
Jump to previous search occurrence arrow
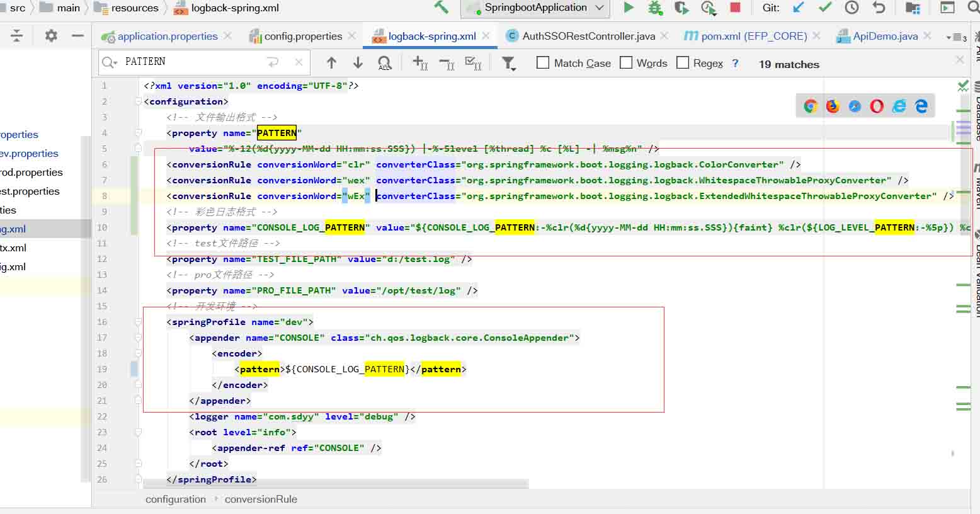click(331, 62)
